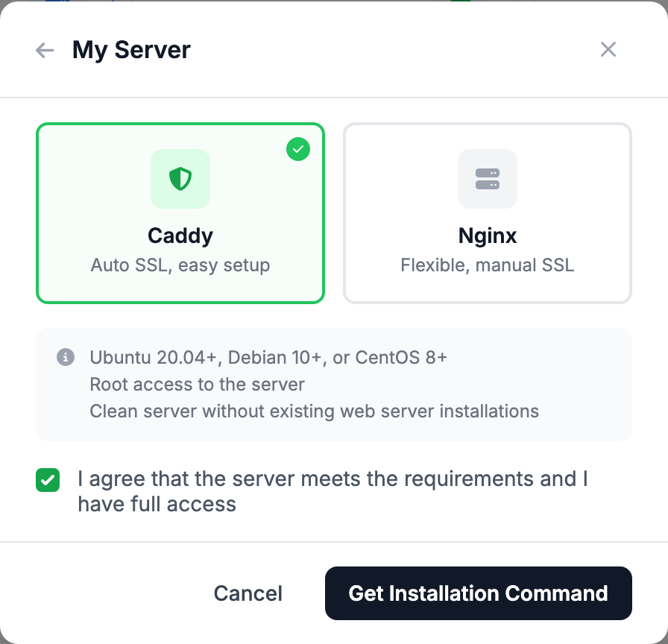The image size is (668, 644).
Task: Click the 'Flexible, manual SSL' text
Action: point(488,265)
